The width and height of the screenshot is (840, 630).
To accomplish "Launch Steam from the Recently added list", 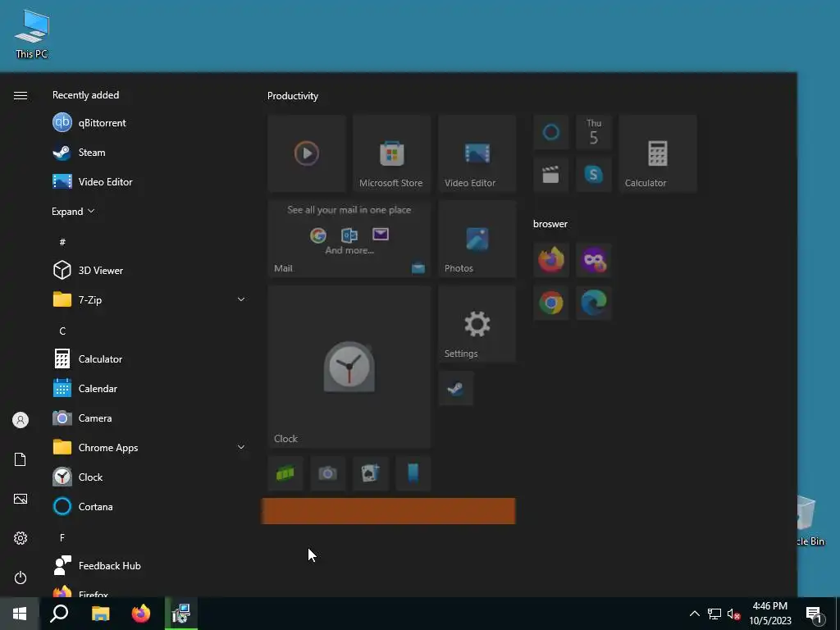I will [x=150, y=152].
